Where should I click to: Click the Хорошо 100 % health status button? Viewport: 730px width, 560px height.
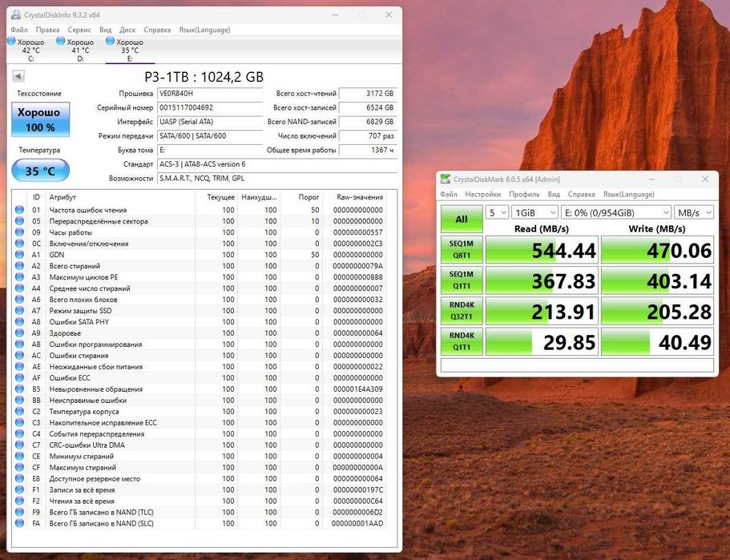[x=41, y=119]
